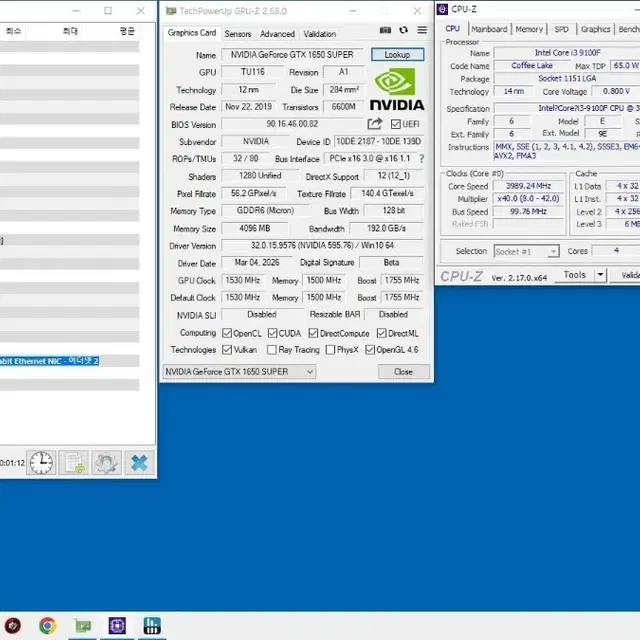Click the CPU-Z Core Speed value
This screenshot has height=640, width=640.
click(529, 186)
